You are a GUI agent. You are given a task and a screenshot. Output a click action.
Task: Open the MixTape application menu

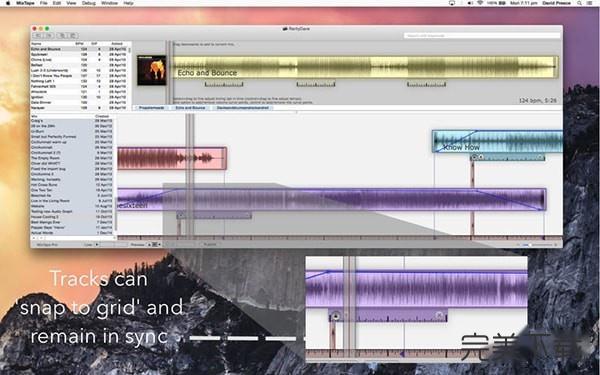[x=25, y=3]
